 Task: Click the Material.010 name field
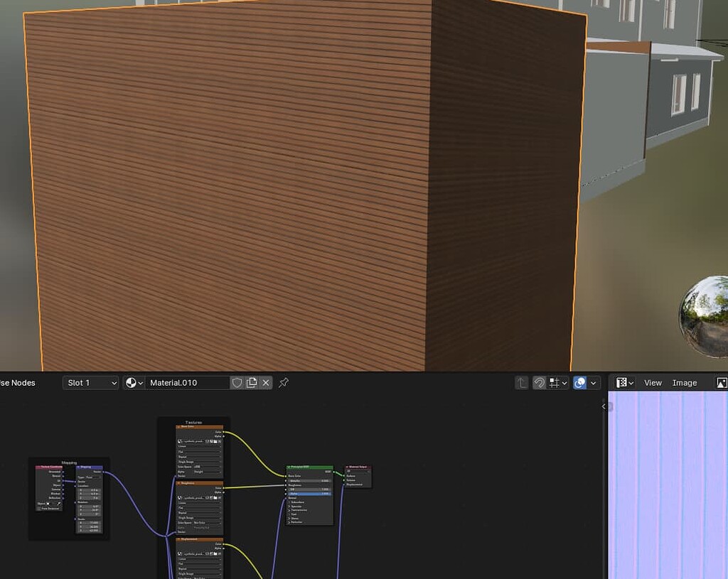187,383
